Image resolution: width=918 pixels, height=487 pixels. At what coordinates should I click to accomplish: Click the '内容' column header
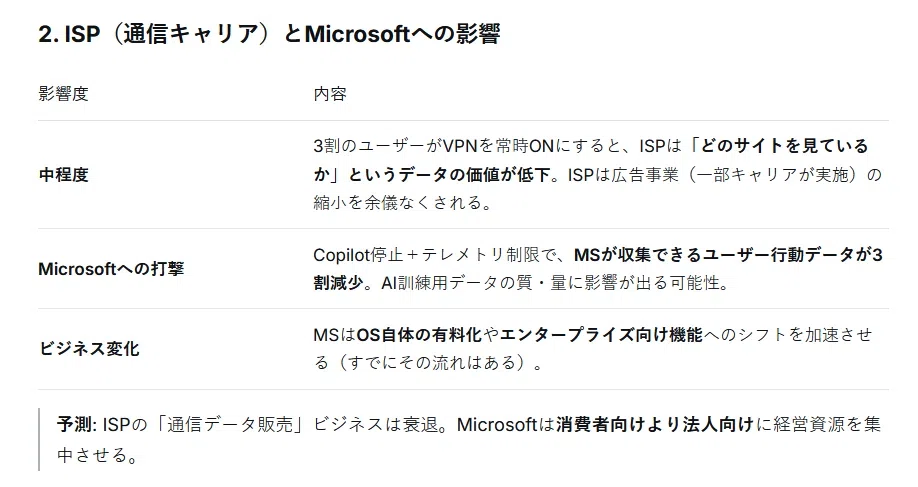point(330,94)
